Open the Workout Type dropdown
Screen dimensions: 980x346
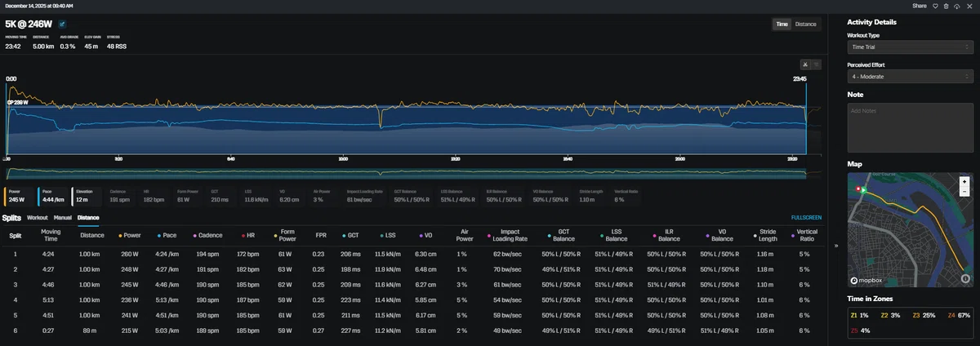pyautogui.click(x=909, y=48)
